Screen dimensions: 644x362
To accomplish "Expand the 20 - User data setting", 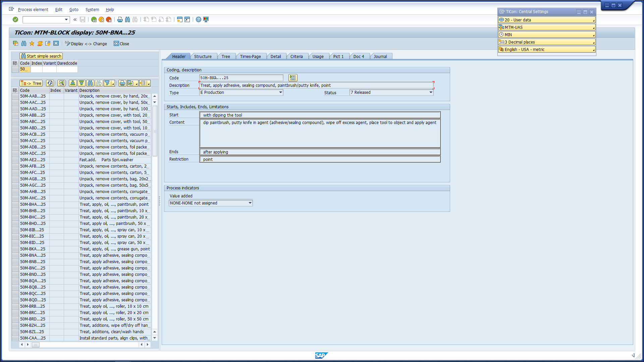I will point(547,20).
